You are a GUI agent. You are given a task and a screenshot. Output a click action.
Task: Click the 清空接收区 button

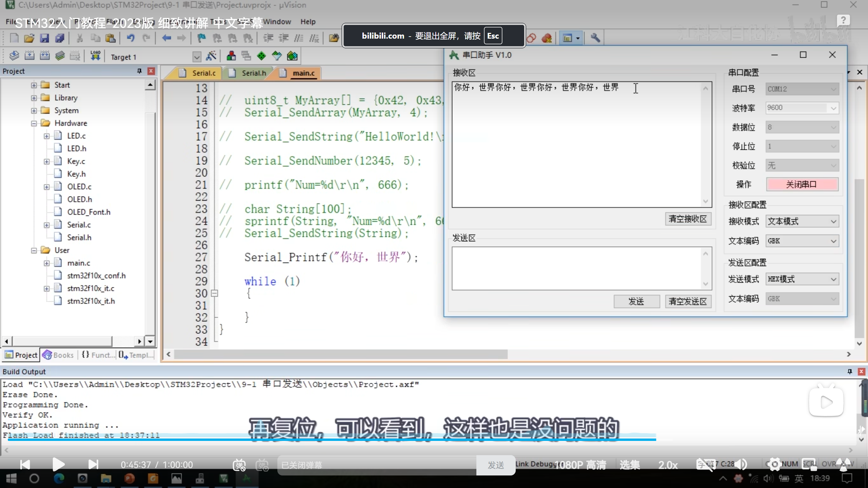pos(688,219)
